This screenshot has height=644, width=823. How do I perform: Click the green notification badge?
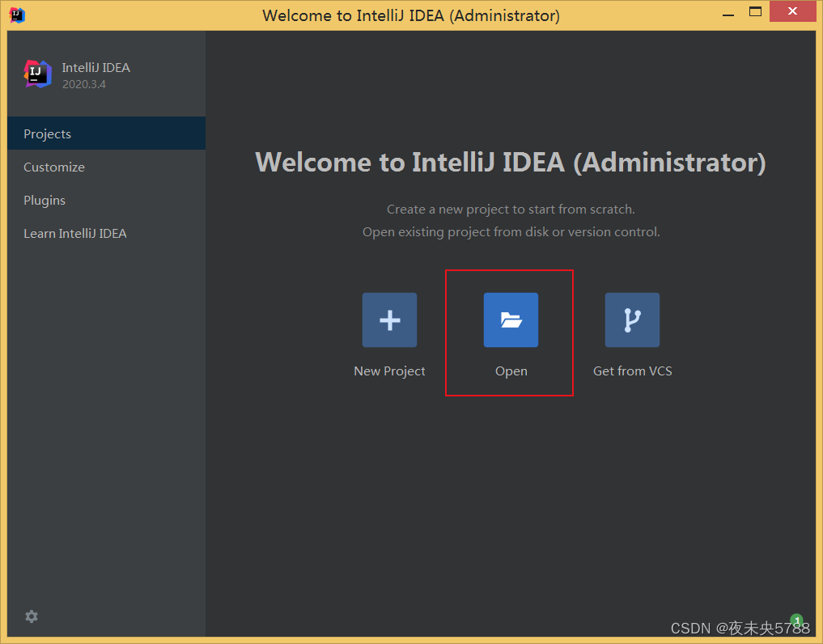[797, 620]
